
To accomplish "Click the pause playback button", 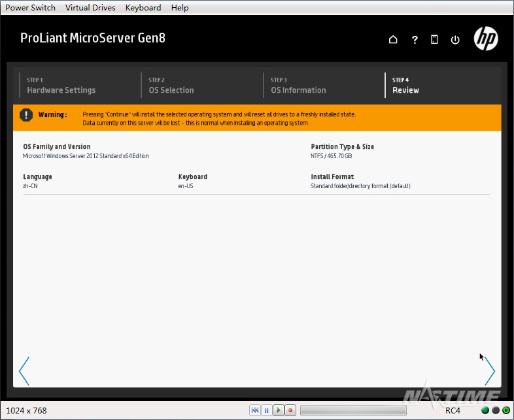I will coord(267,410).
